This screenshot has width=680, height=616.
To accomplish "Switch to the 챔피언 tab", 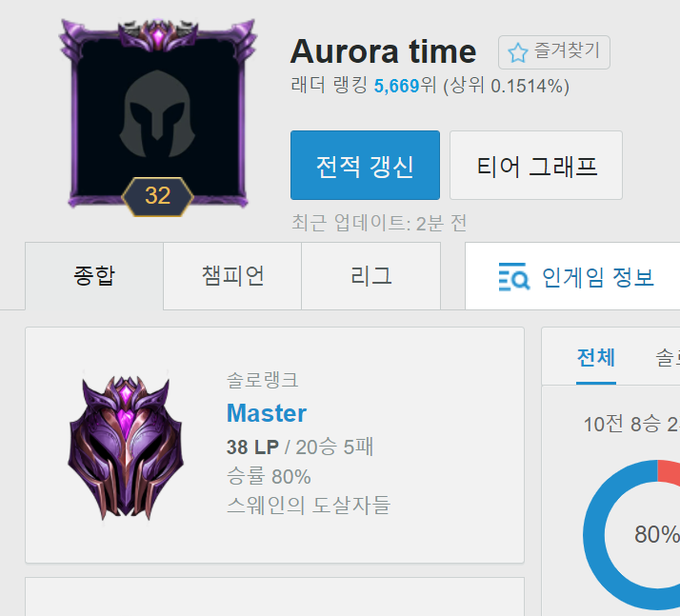I will click(x=232, y=276).
